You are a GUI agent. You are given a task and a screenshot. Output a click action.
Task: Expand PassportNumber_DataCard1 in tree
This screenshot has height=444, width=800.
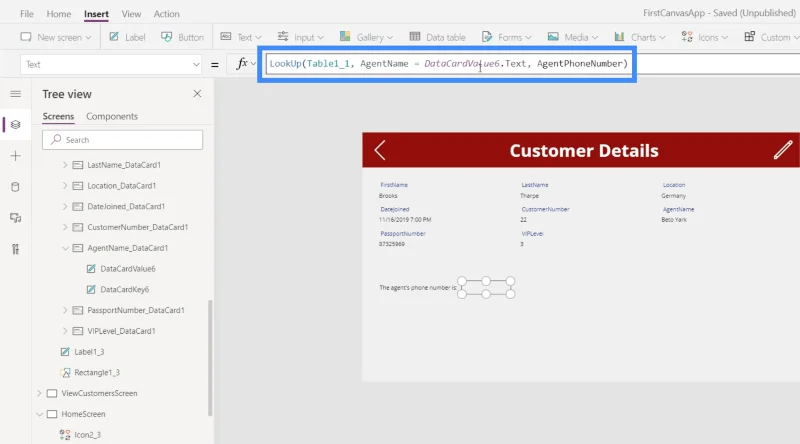tap(65, 310)
